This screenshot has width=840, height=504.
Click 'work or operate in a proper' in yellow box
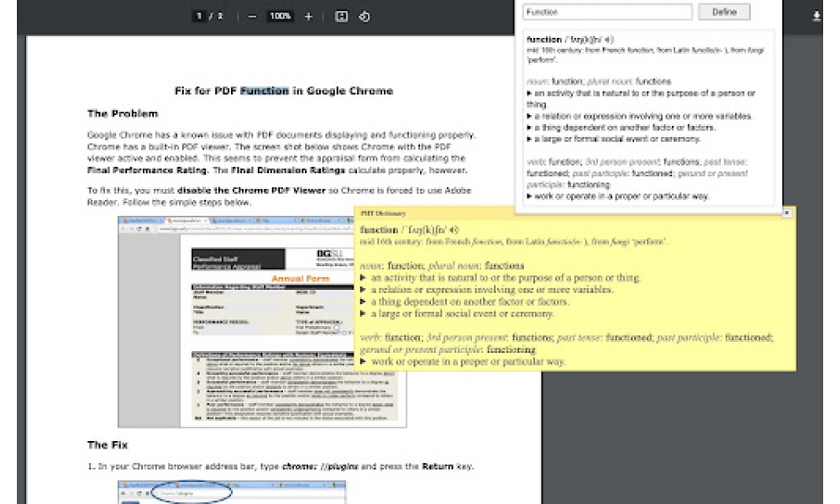[468, 361]
